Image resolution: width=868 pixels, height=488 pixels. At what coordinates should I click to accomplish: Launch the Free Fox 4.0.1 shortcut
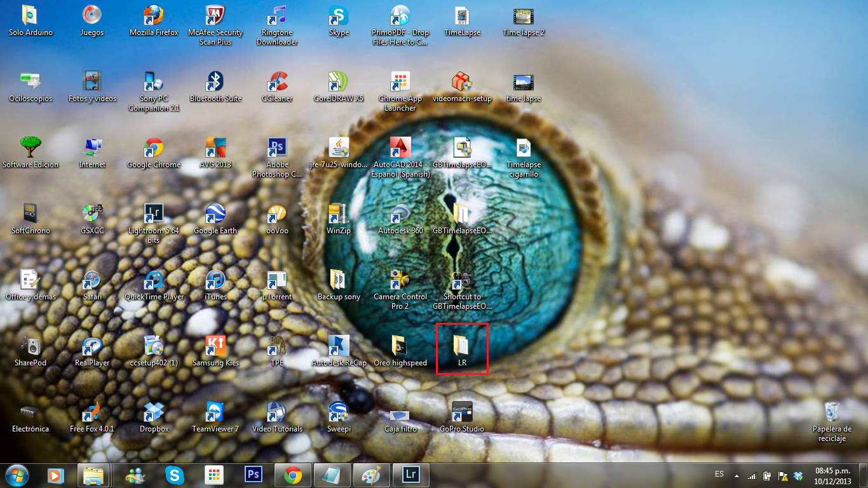pyautogui.click(x=92, y=417)
